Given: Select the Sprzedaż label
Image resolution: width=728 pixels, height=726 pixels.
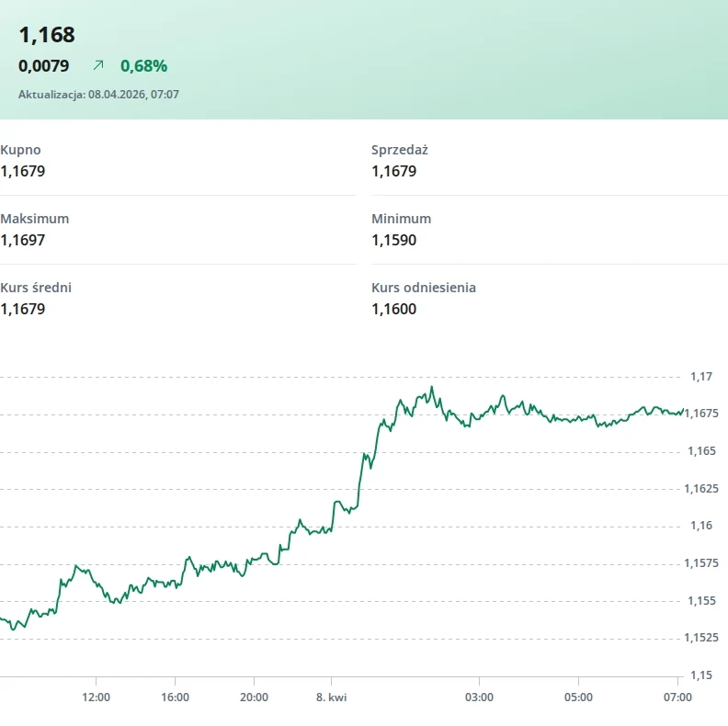Looking at the screenshot, I should [x=399, y=150].
